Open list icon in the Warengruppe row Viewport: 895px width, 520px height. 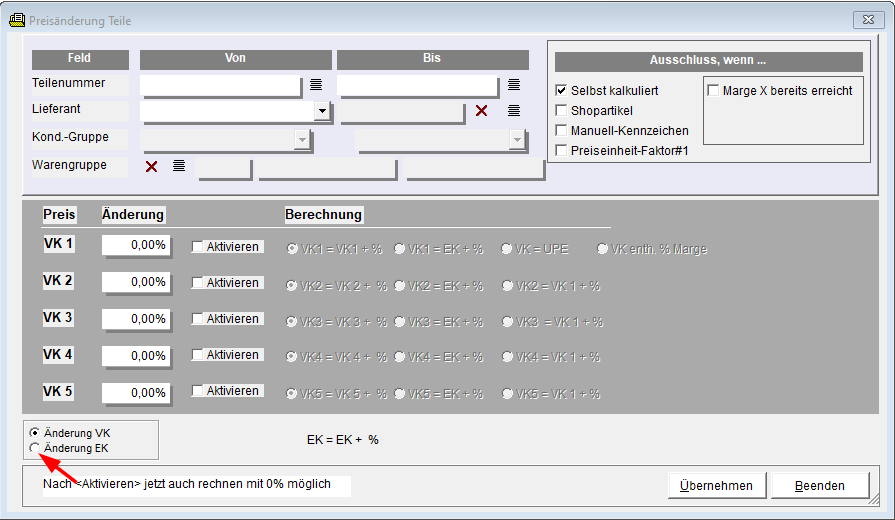pyautogui.click(x=179, y=166)
